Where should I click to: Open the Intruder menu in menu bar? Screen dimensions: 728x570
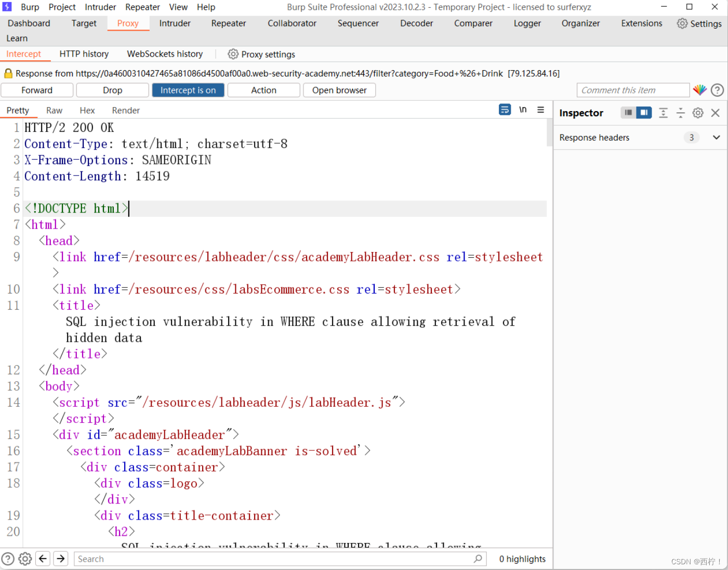tap(100, 7)
